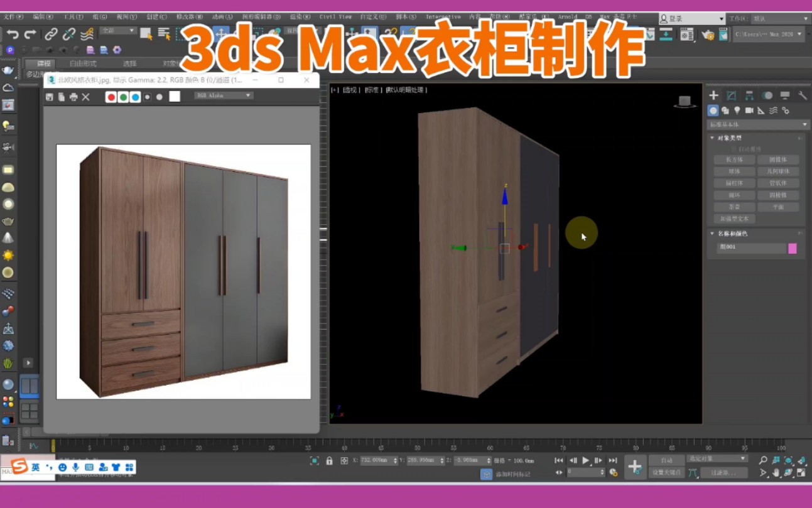
Task: Select the Space Warps category icon
Action: click(x=773, y=111)
